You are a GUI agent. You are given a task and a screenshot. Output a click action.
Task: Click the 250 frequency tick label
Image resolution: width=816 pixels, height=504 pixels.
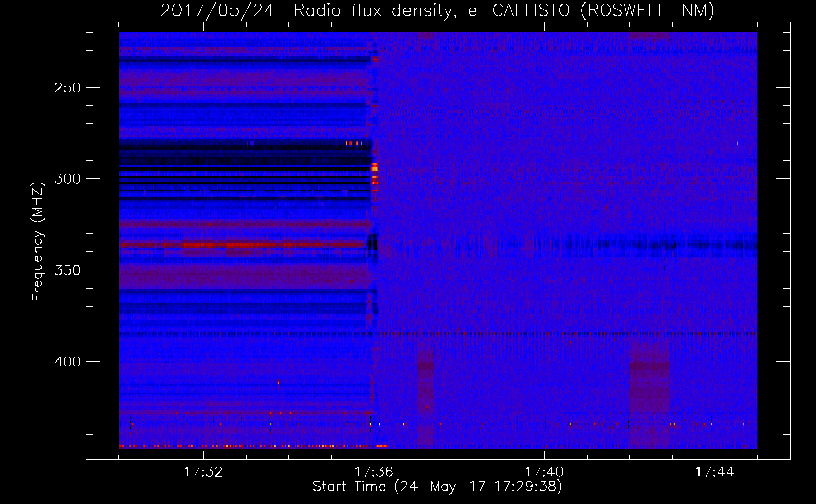68,88
